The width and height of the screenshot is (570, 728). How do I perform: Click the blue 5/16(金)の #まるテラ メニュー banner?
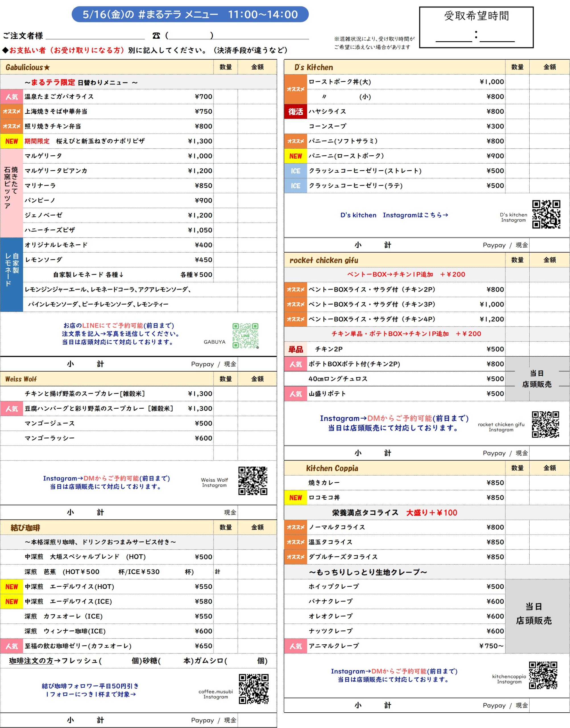pyautogui.click(x=190, y=14)
